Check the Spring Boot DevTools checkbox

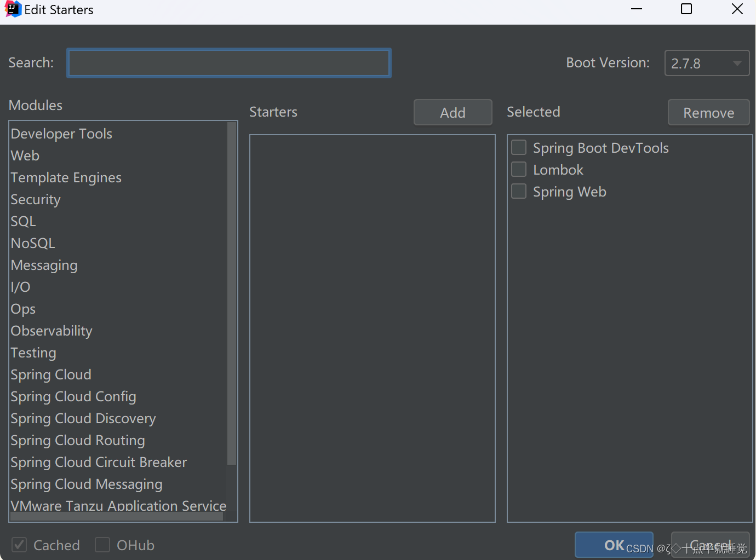(x=519, y=147)
